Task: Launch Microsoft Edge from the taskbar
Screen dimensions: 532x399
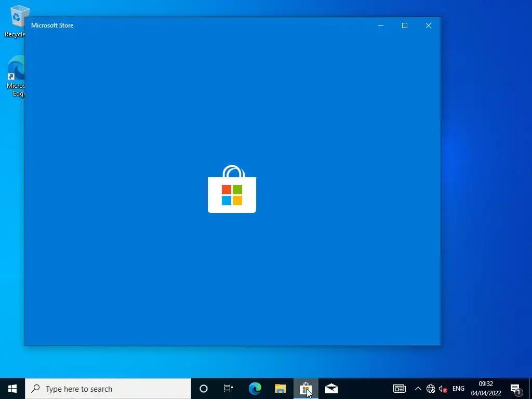Action: pyautogui.click(x=255, y=389)
